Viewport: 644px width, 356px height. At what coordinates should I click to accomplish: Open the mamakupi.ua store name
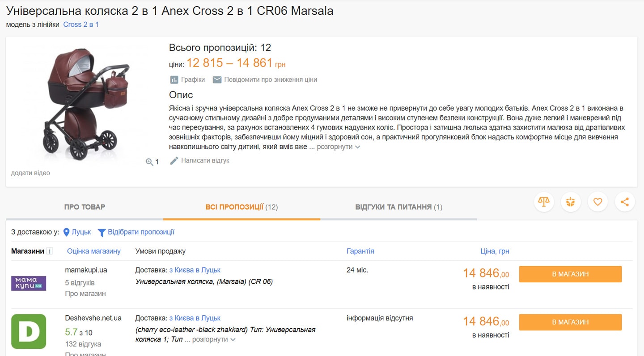[86, 270]
